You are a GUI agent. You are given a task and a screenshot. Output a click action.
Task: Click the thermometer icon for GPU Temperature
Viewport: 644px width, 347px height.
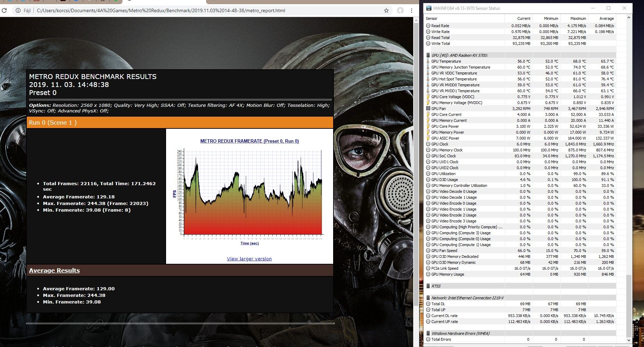point(428,61)
